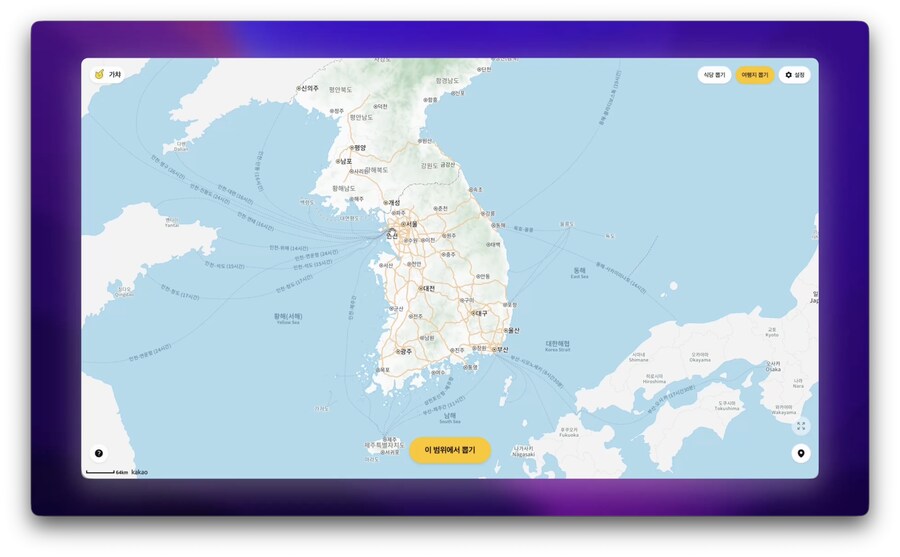Open 설정 settings with gear icon
900x557 pixels.
pos(794,75)
